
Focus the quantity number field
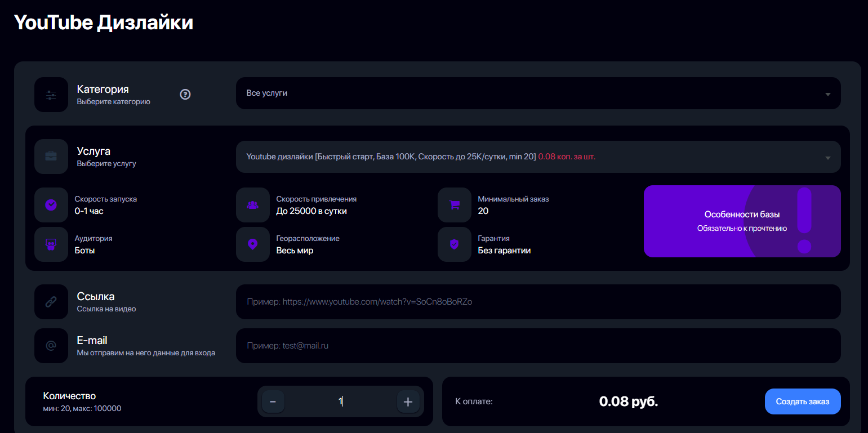tap(341, 401)
